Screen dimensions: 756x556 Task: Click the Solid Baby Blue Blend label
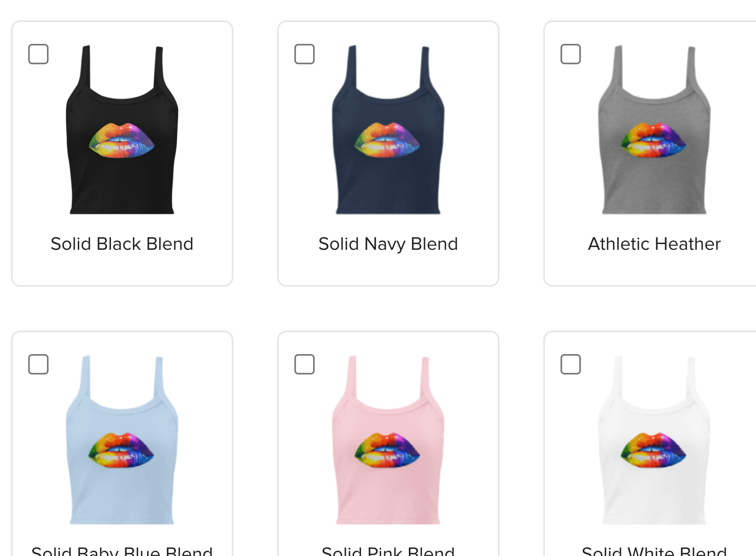point(122,551)
